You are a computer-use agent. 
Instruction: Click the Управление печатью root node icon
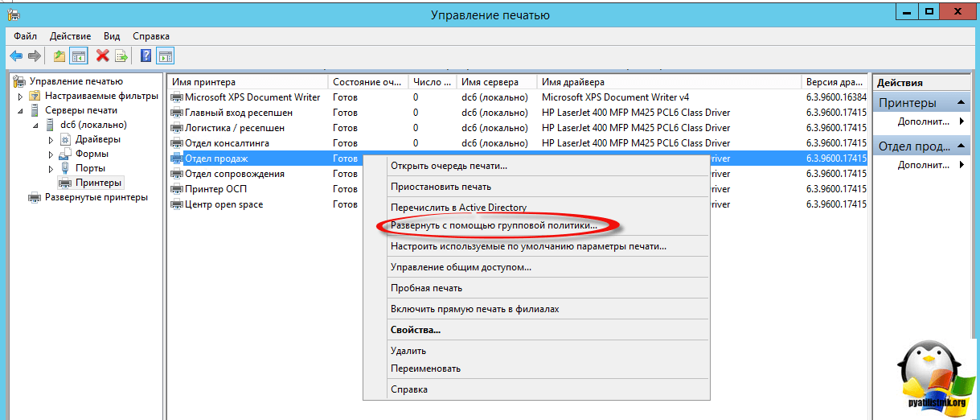point(20,81)
